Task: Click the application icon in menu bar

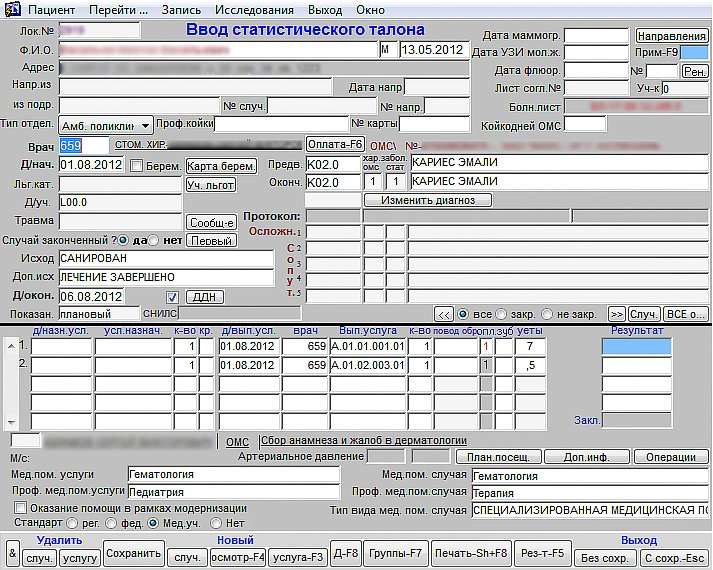Action: [x=13, y=9]
